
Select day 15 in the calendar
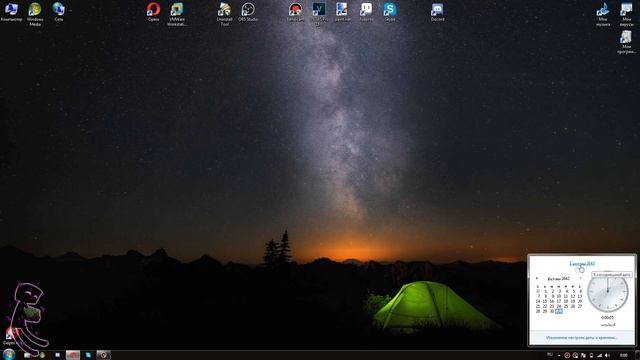pos(544,301)
